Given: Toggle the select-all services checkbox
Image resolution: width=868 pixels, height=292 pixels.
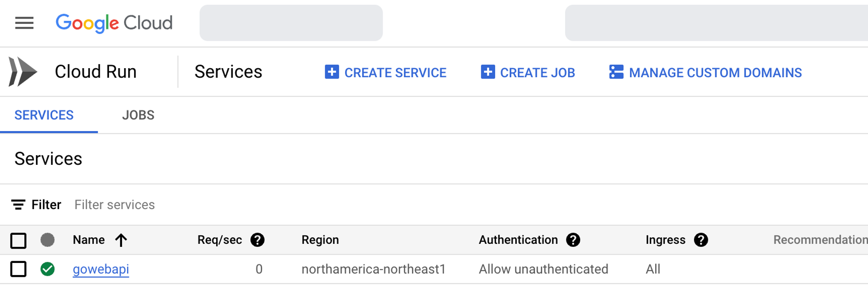Looking at the screenshot, I should coord(18,240).
